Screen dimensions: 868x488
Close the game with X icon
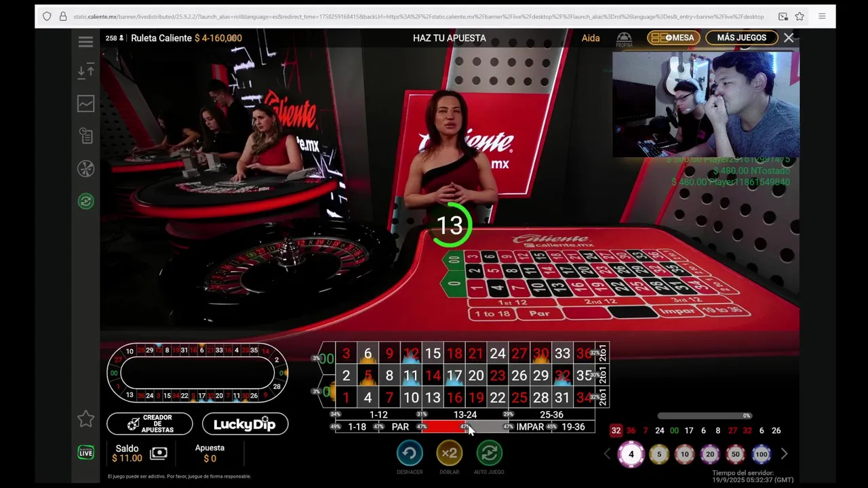(x=789, y=38)
